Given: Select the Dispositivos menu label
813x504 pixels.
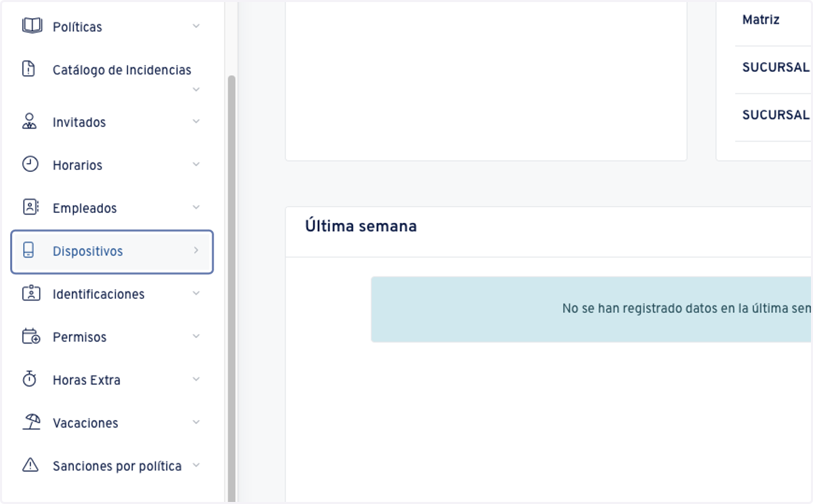Looking at the screenshot, I should click(x=88, y=251).
